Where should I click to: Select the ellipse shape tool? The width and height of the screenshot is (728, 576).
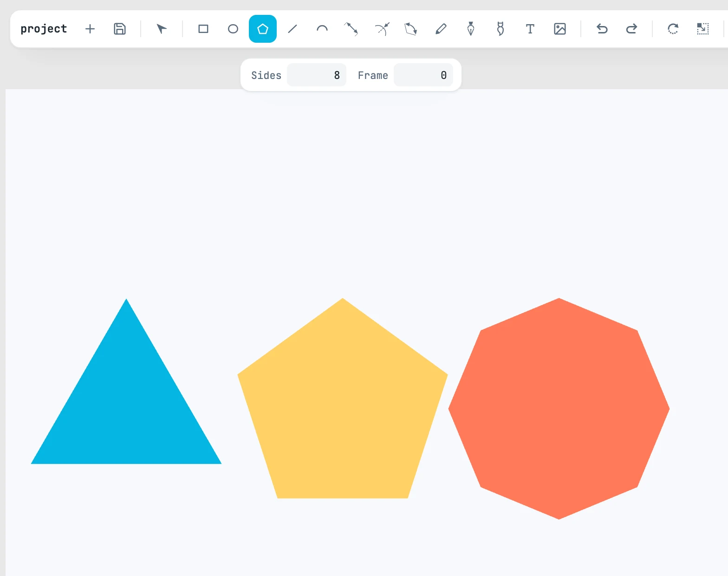click(233, 29)
